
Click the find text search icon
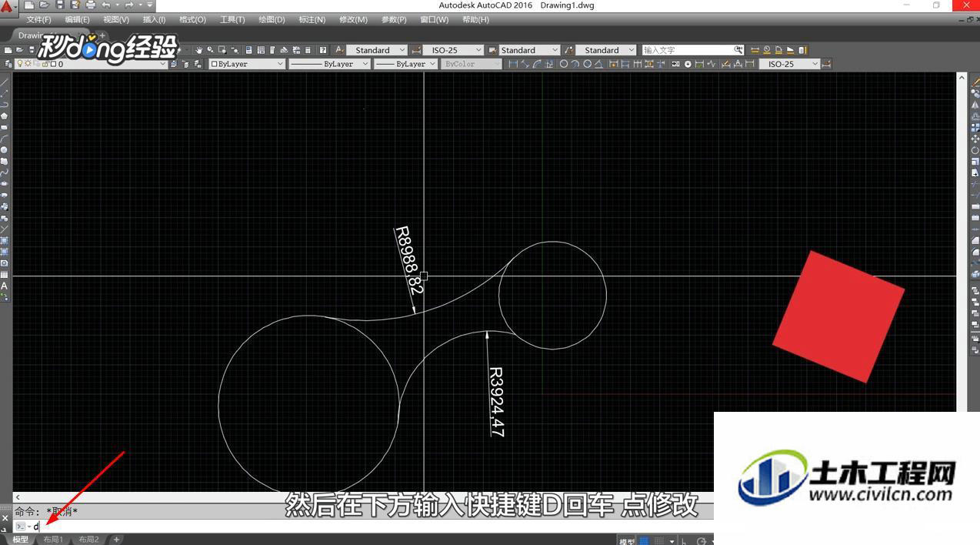pyautogui.click(x=738, y=50)
